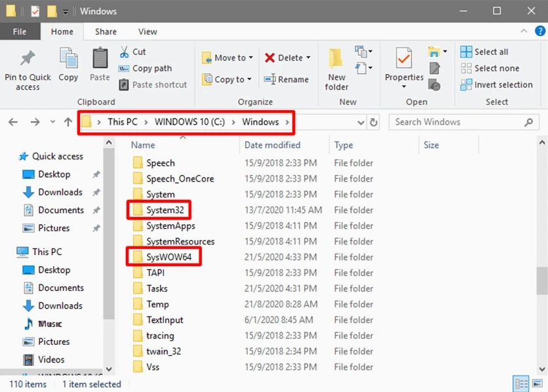548x392 pixels.
Task: Open Customize Quick Access Toolbar dropdown
Action: coord(66,12)
